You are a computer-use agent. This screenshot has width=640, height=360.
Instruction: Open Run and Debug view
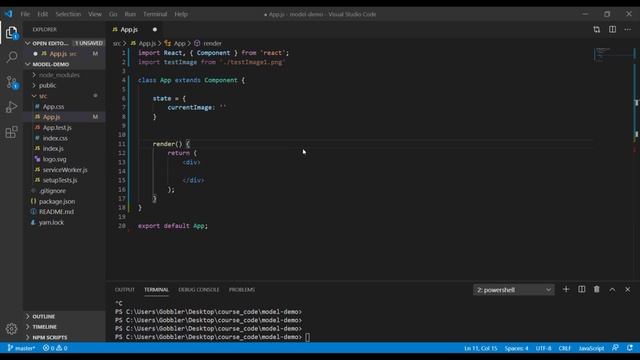[11, 107]
